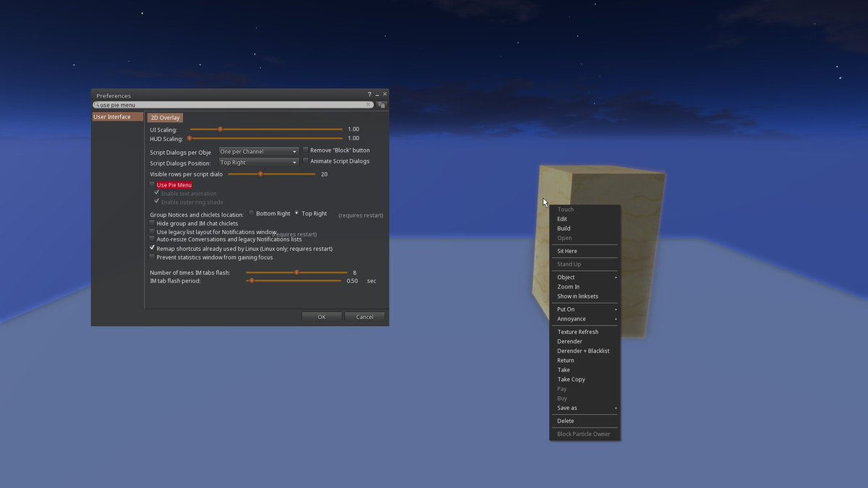Select Texture Refresh menu entry
The width and height of the screenshot is (868, 488).
point(584,332)
